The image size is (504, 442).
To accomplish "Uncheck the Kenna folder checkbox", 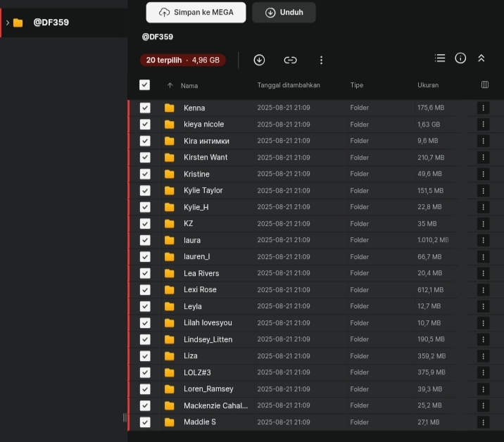I will pyautogui.click(x=145, y=108).
